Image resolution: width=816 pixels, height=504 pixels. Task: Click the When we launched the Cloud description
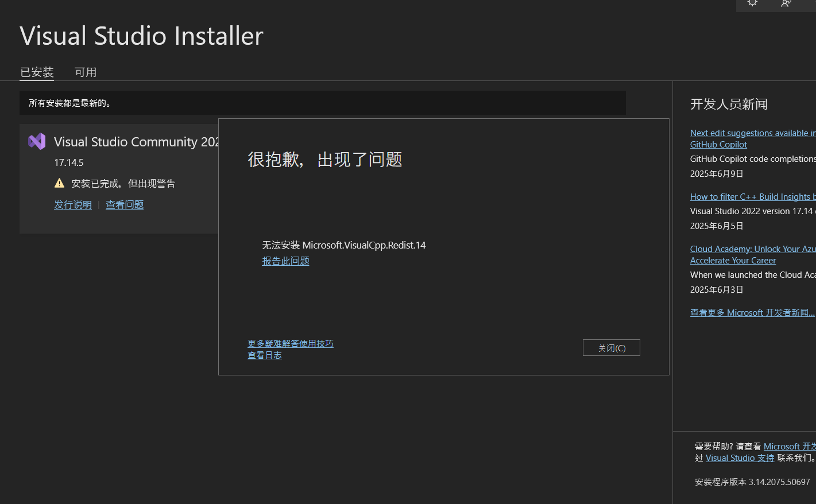coord(753,275)
